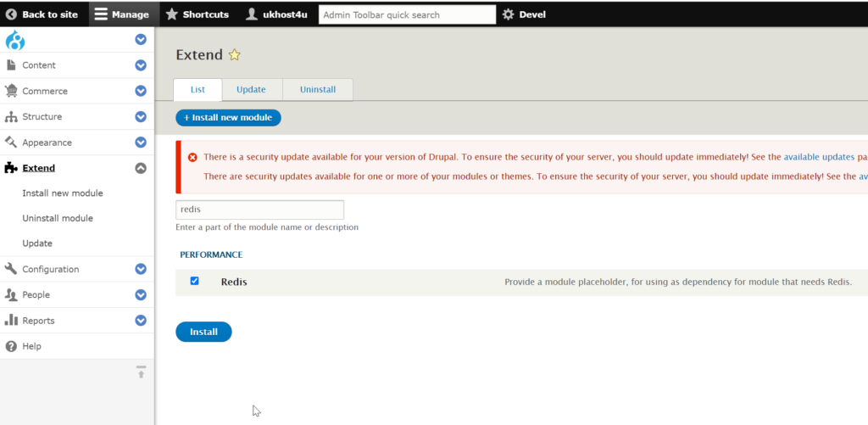This screenshot has width=868, height=425.
Task: Click the star icon beside Extend title
Action: 235,55
